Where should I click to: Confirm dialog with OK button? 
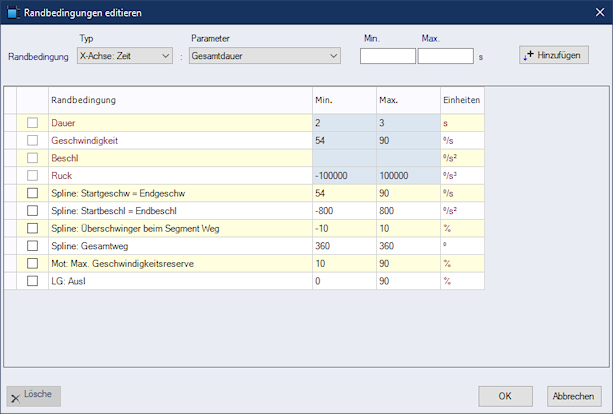(506, 395)
